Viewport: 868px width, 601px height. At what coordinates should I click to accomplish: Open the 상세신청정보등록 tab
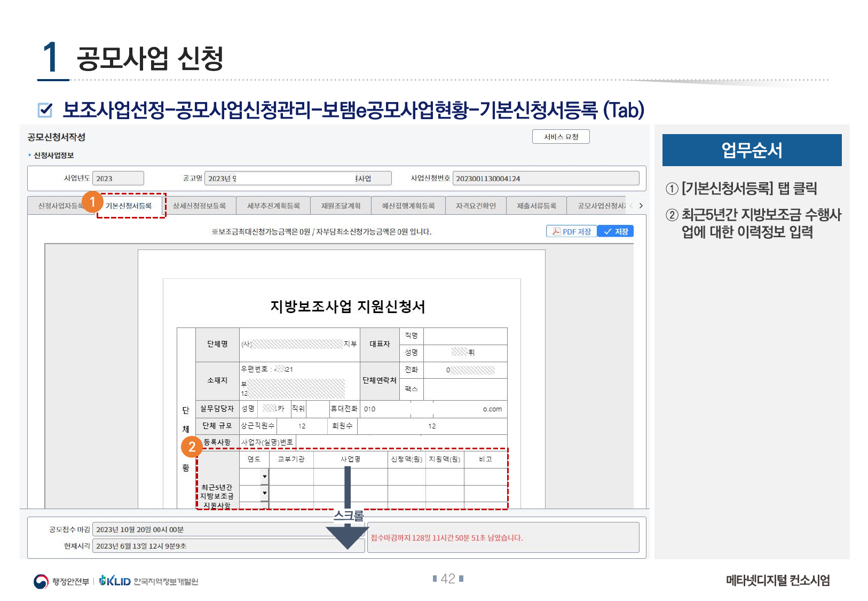pyautogui.click(x=199, y=206)
